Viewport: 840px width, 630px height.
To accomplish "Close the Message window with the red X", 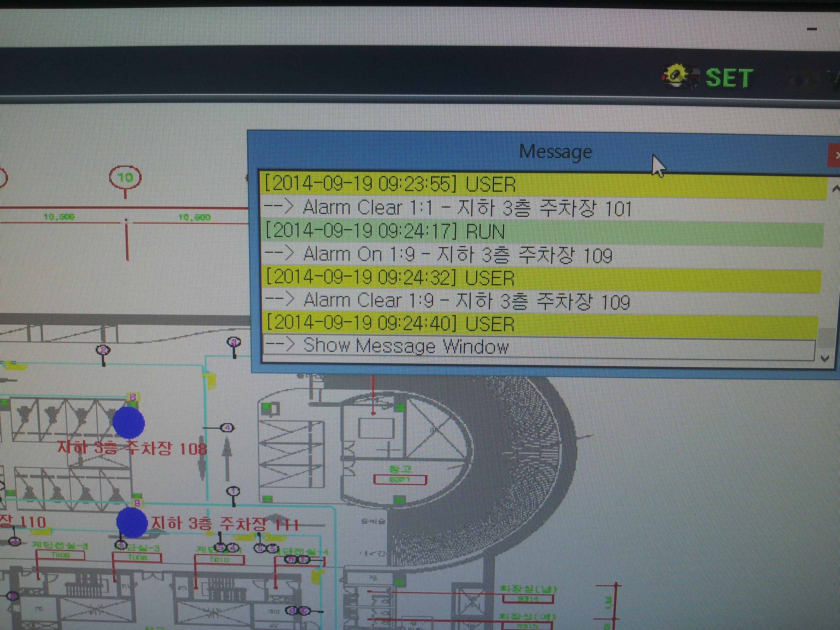I will [x=834, y=155].
